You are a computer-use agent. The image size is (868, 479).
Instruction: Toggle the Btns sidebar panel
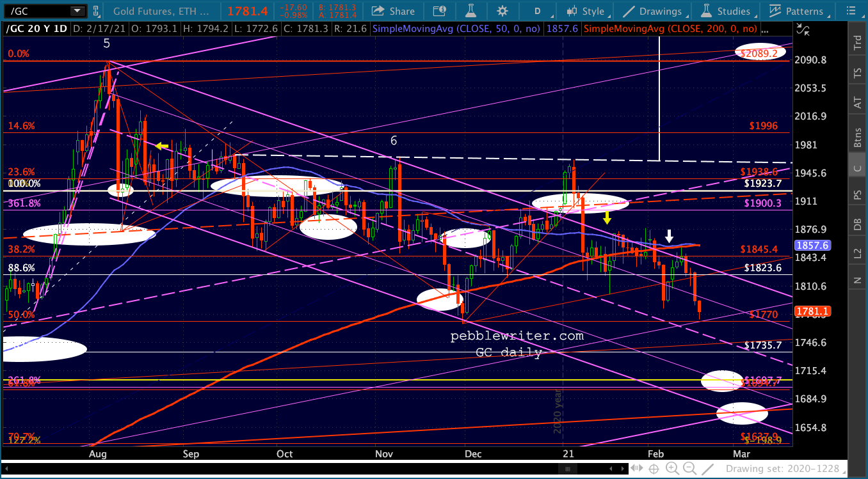click(857, 137)
